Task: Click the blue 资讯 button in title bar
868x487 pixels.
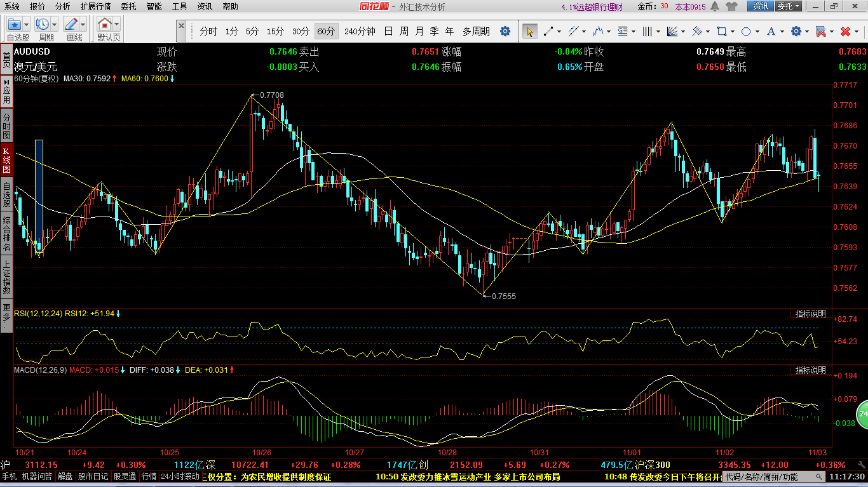Action: pos(761,6)
